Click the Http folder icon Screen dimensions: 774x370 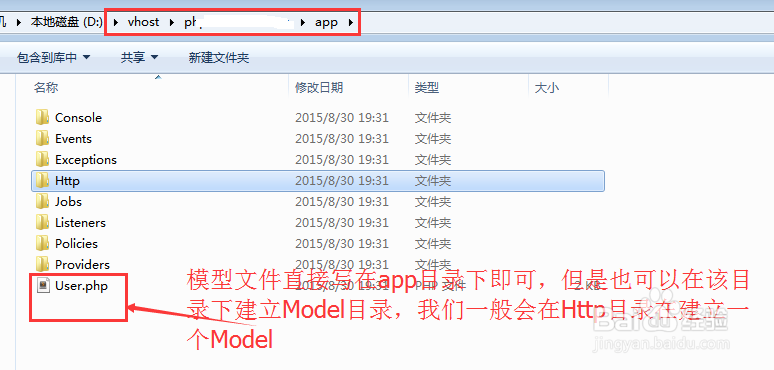[42, 181]
